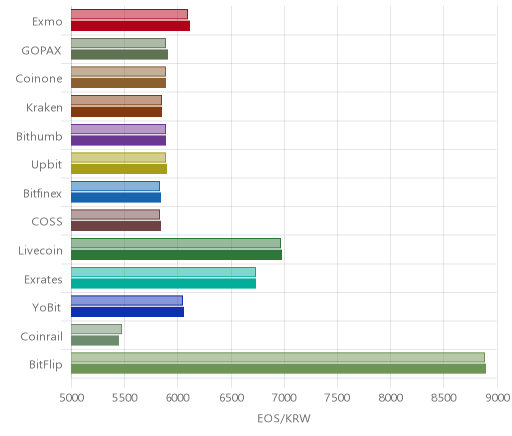Click the dark green GOPAX bar
Screen dimensions: 512x436
(x=119, y=54)
